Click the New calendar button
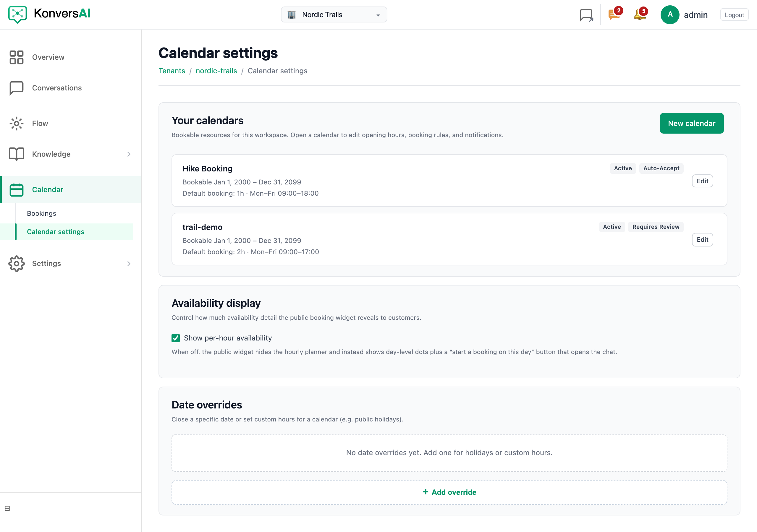This screenshot has height=532, width=757. 691,123
